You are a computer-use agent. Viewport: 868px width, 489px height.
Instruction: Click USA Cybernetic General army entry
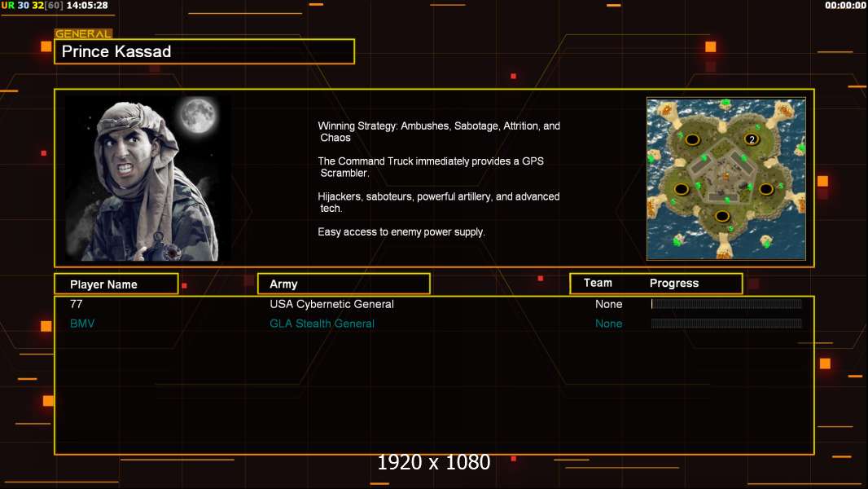click(x=331, y=304)
